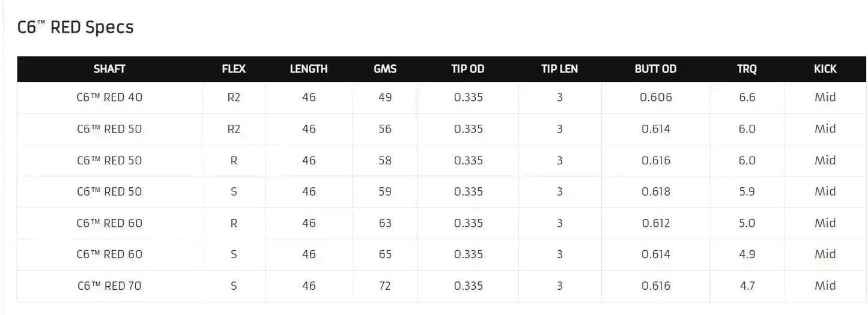Click the 49 grams weight value
This screenshot has height=315, width=868.
385,97
